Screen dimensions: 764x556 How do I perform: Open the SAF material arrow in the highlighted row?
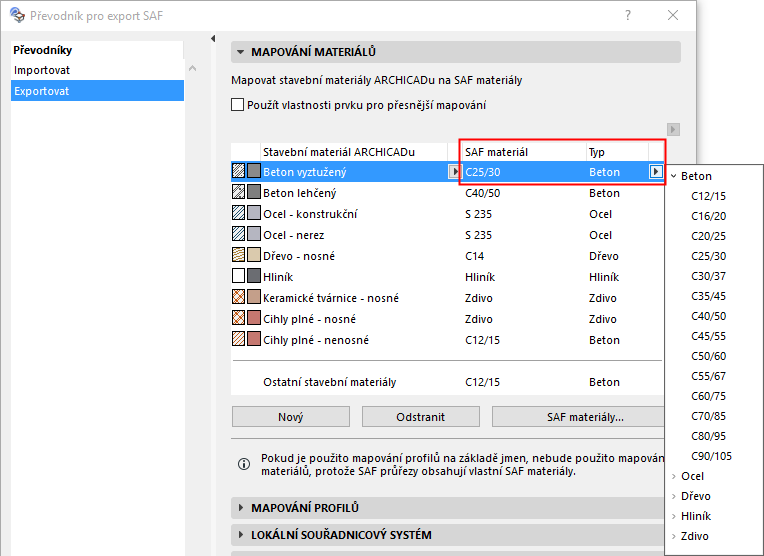(656, 172)
